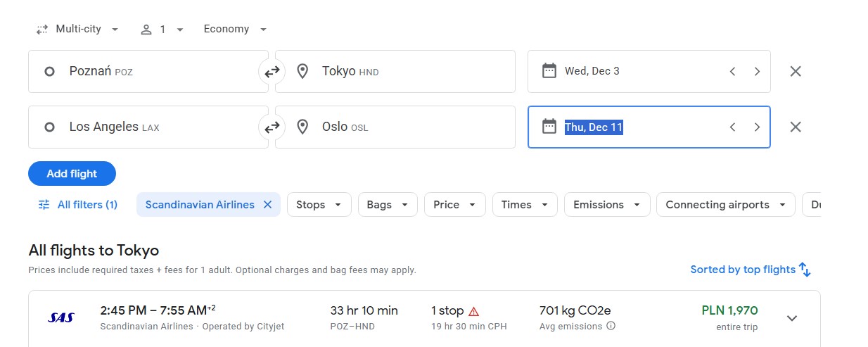The image size is (868, 347).
Task: Click the Scandinavian Airlines filter chip label
Action: tap(200, 205)
